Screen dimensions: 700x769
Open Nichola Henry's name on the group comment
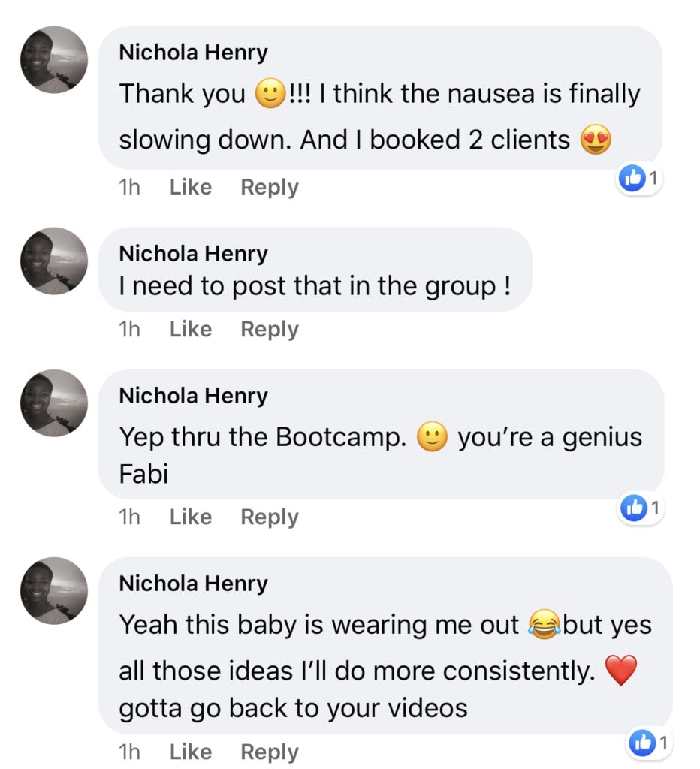(193, 254)
